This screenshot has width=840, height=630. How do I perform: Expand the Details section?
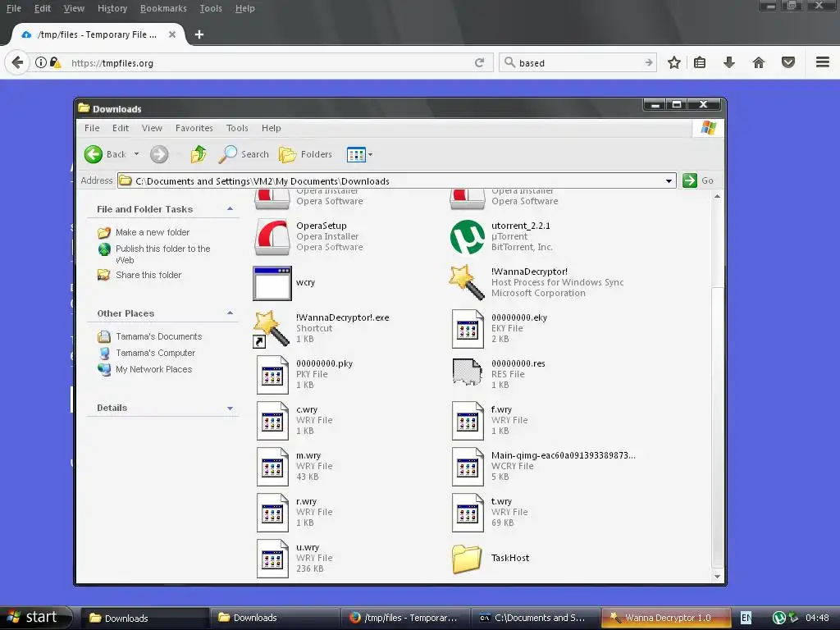point(230,408)
